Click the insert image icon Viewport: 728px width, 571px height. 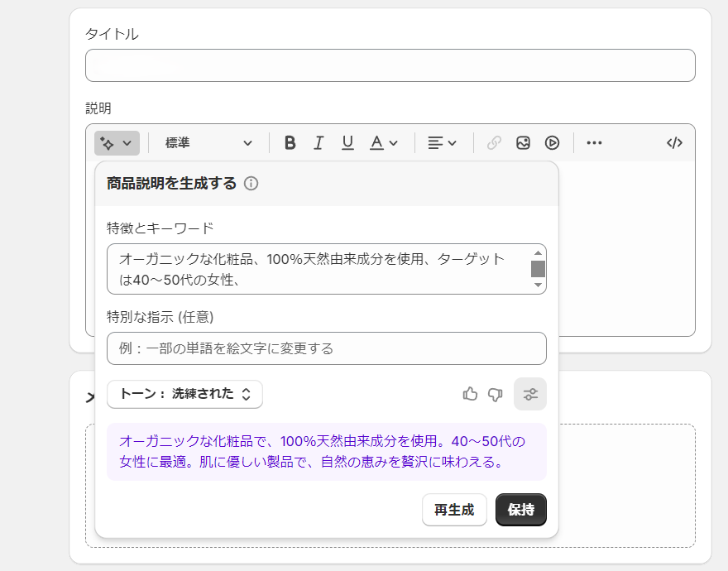[x=523, y=143]
